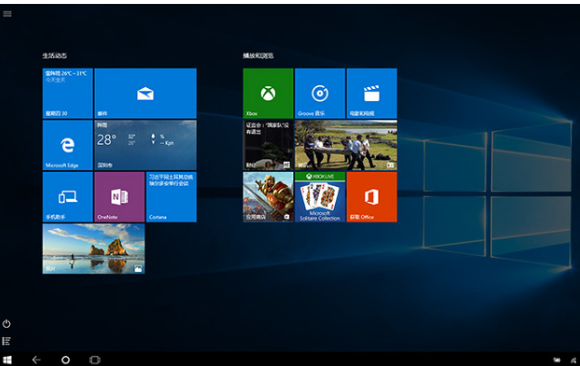The width and height of the screenshot is (580, 366).
Task: Open the hamburger menu at top left
Action: (7, 14)
